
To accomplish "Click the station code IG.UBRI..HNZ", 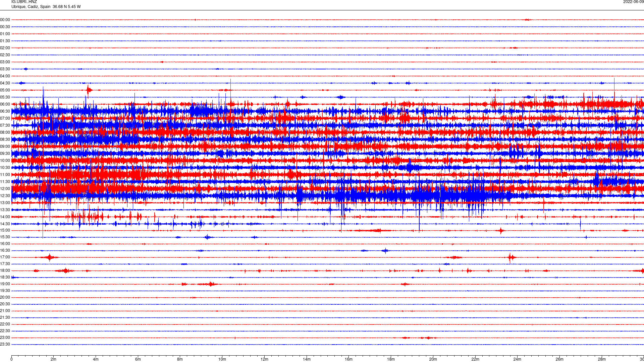I will [24, 2].
